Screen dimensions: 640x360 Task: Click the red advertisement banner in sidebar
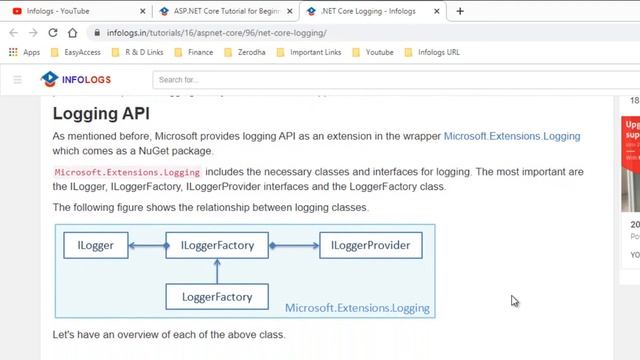coord(631,164)
